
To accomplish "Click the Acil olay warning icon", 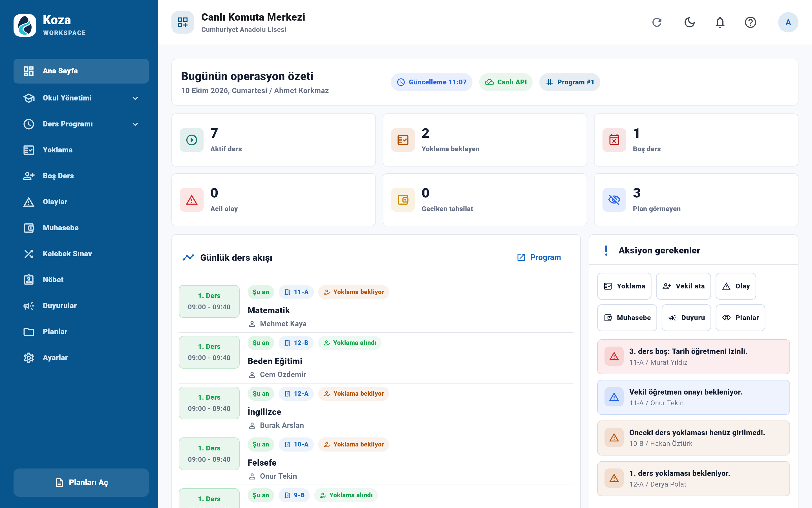I will [x=192, y=200].
